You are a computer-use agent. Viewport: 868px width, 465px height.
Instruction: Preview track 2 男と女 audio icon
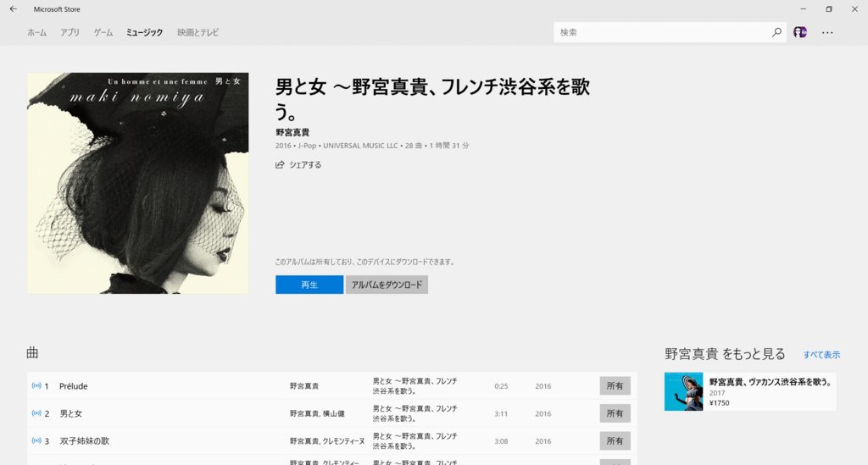point(36,413)
